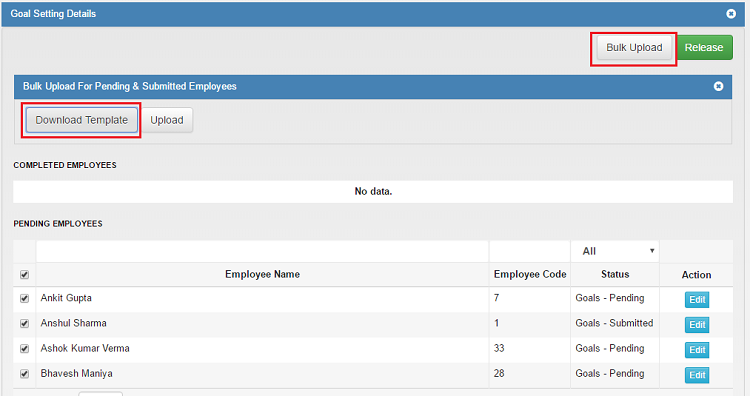
Task: Click the Employee Name filter input field
Action: 262,251
